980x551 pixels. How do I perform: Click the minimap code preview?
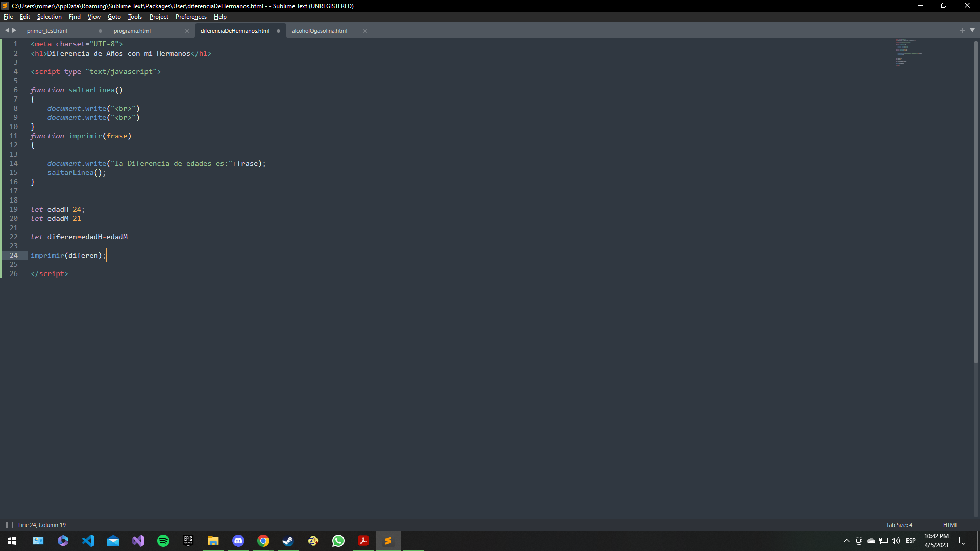(909, 53)
